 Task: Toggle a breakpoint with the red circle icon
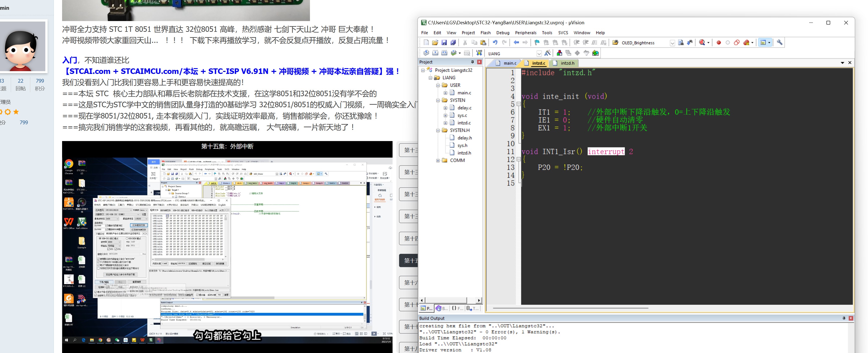click(718, 43)
